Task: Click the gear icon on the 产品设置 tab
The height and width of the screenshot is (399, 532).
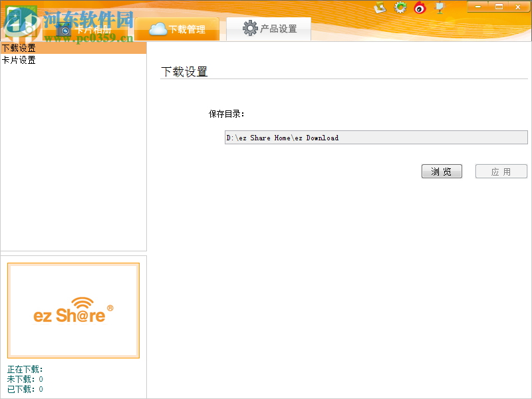Action: click(251, 28)
